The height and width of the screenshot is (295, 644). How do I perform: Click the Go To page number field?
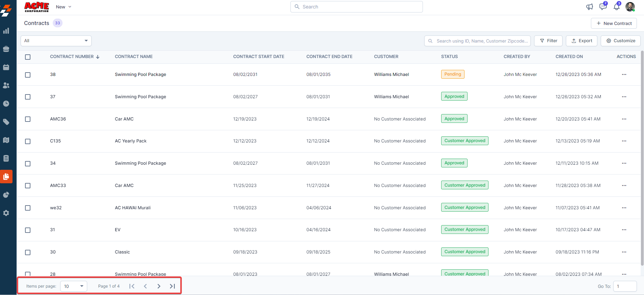point(624,286)
